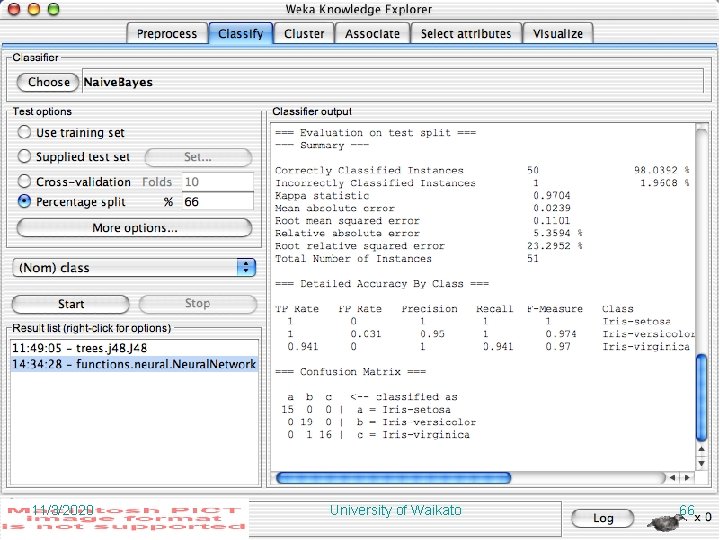Click the yellow minimize window button
Viewport: 720px width, 540px height.
click(34, 9)
